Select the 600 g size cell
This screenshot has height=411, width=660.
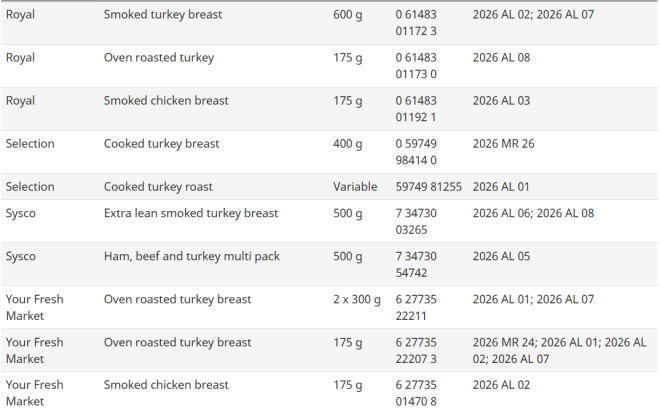(x=349, y=15)
